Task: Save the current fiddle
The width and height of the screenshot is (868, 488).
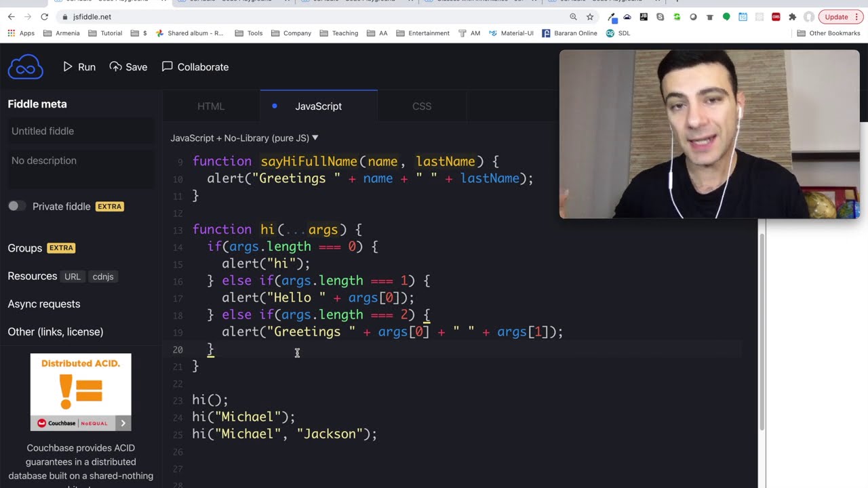Action: [x=128, y=67]
